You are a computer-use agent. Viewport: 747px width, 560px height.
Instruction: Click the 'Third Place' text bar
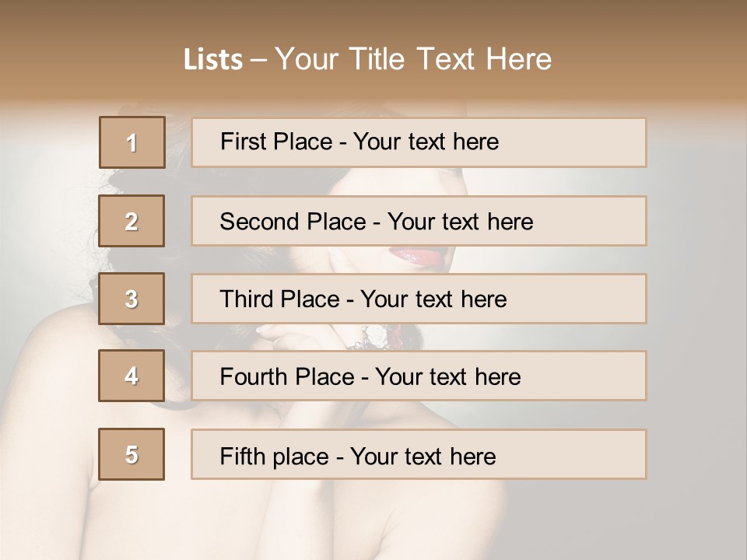[x=419, y=299]
